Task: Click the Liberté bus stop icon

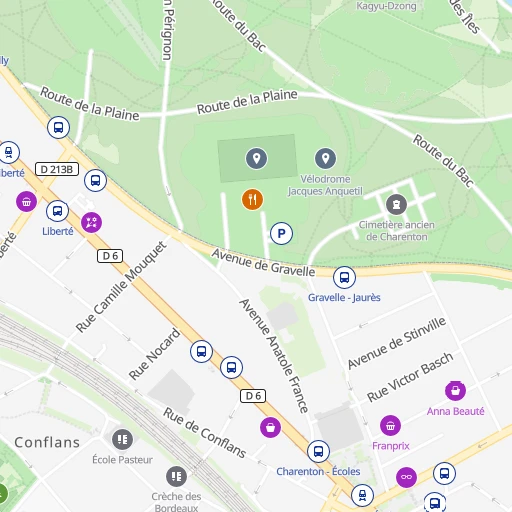Action: click(x=57, y=211)
